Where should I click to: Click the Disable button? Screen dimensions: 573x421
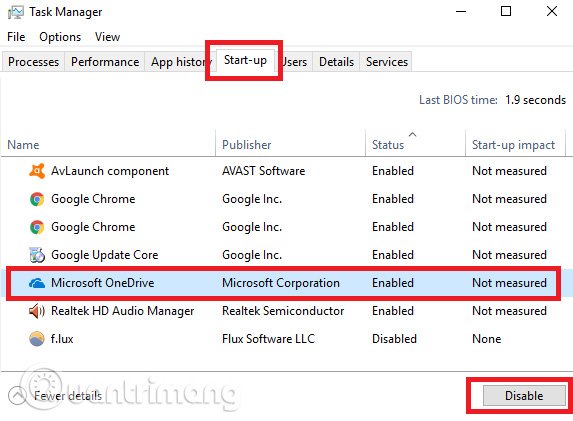tap(524, 396)
